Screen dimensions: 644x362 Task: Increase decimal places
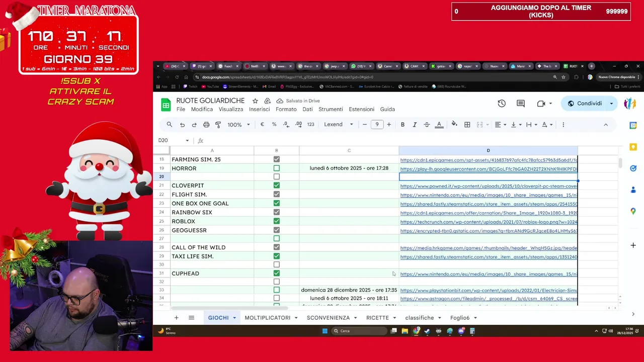[x=298, y=125]
